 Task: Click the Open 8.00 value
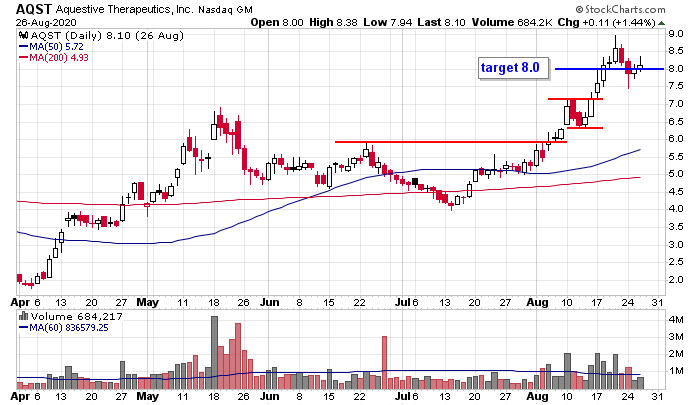point(277,22)
